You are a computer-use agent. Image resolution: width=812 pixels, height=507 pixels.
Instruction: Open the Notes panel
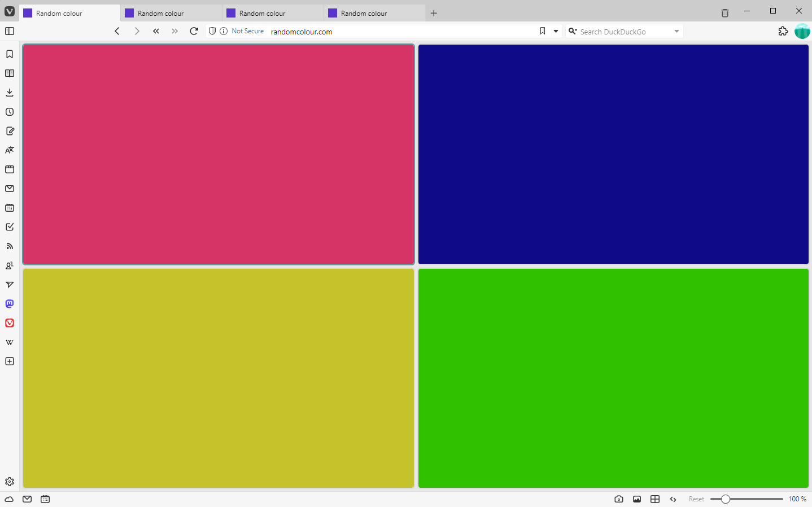[x=10, y=131]
